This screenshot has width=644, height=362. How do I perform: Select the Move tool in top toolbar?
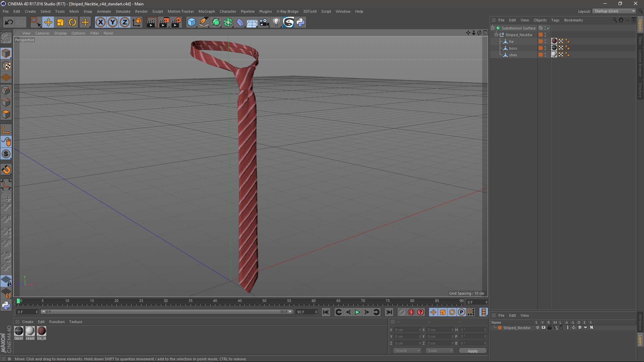coord(48,22)
